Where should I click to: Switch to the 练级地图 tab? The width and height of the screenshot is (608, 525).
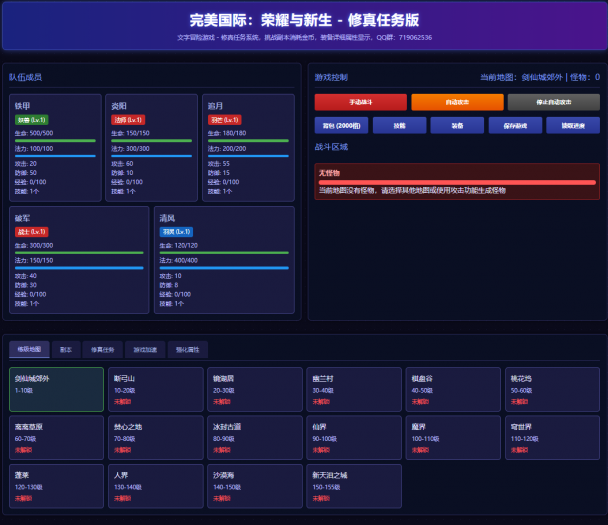27,350
